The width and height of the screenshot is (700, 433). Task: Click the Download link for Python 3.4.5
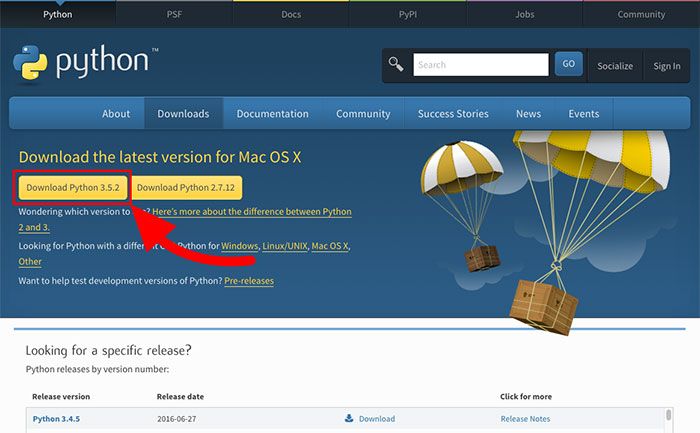(377, 419)
